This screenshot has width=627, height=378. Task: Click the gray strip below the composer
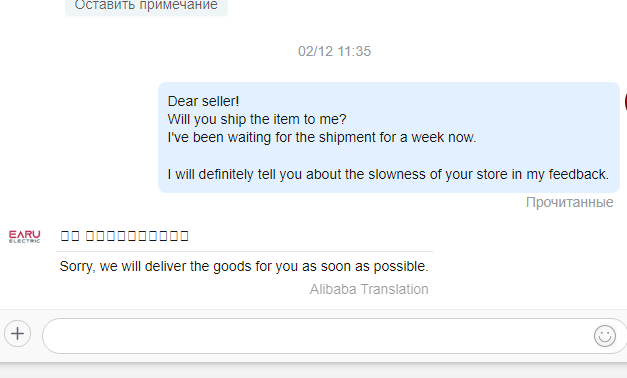tap(314, 370)
